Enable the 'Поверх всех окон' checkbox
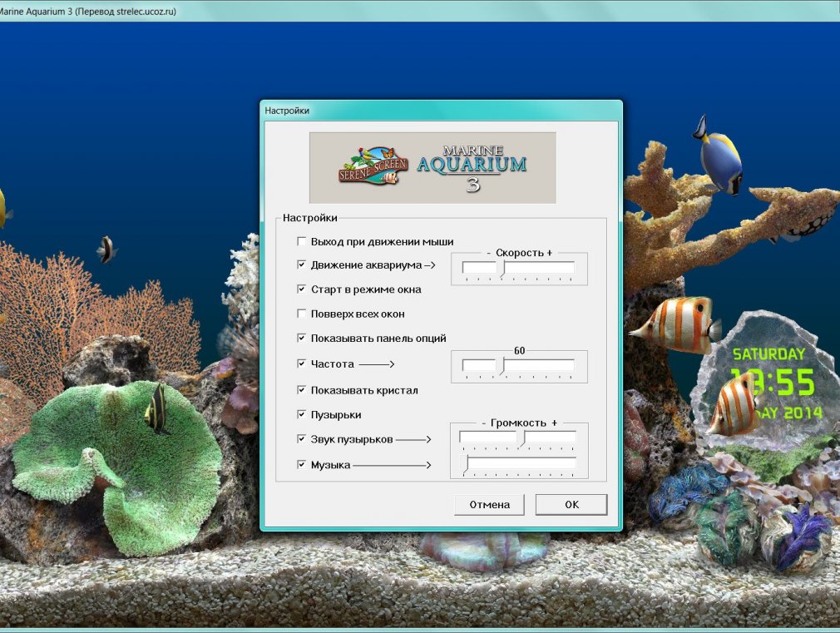 tap(302, 314)
